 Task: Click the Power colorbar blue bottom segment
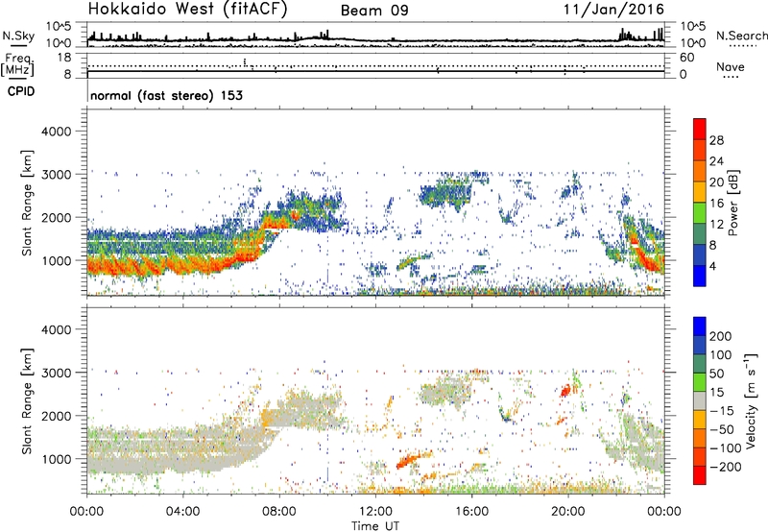(x=700, y=276)
